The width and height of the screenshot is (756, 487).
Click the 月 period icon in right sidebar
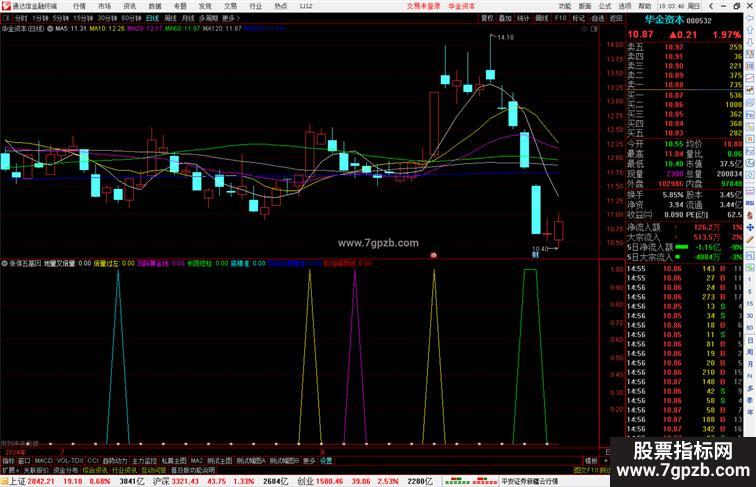click(750, 364)
